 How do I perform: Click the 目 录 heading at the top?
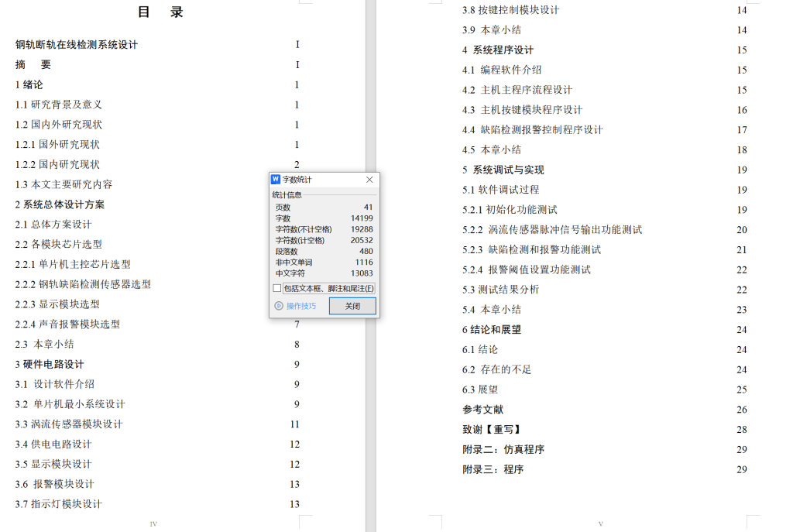(159, 12)
